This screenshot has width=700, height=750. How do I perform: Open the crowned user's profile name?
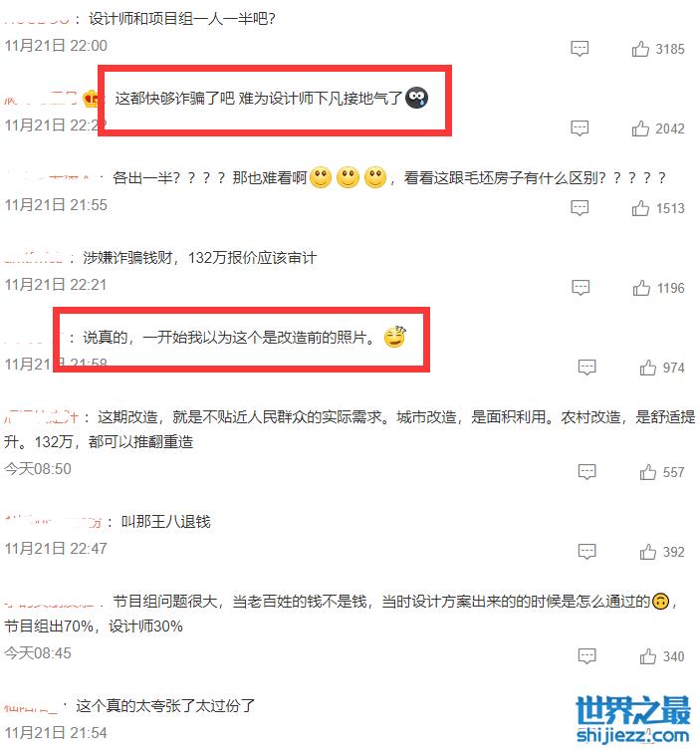point(40,98)
